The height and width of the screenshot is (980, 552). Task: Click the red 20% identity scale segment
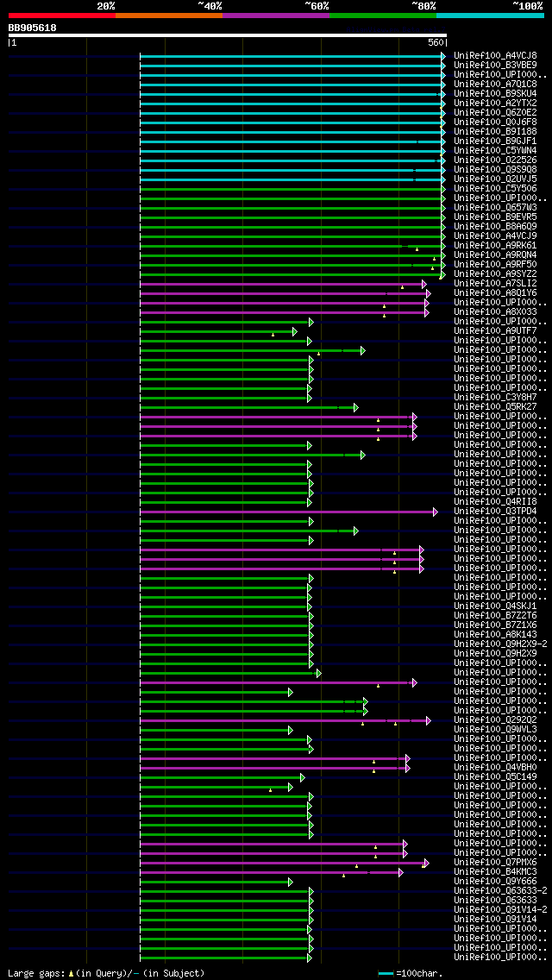coord(62,15)
